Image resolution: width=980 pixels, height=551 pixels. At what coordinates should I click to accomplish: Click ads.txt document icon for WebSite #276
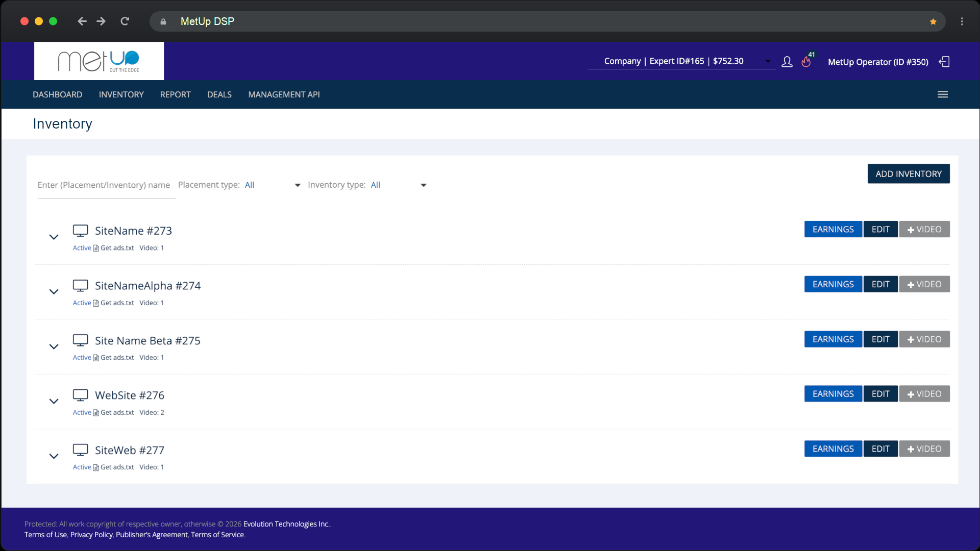(96, 413)
